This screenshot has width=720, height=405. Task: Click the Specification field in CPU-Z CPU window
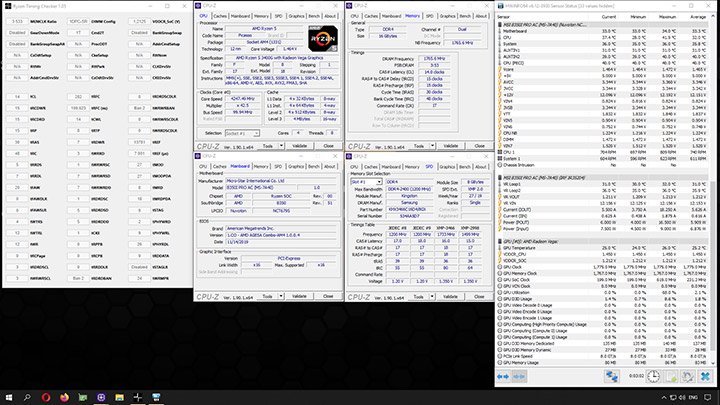click(280, 58)
